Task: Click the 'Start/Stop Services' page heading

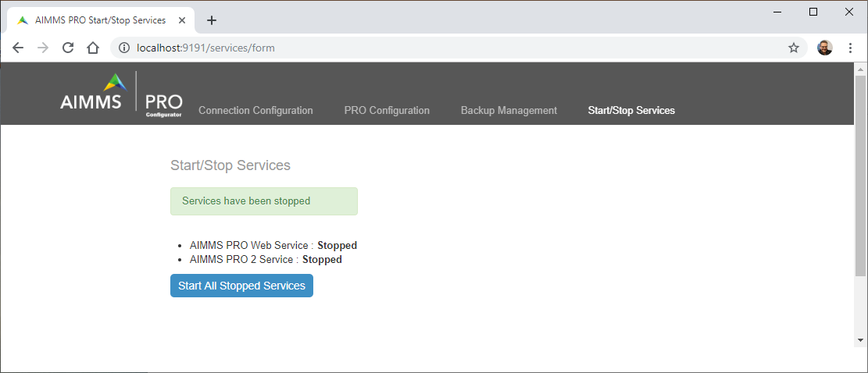Action: [230, 165]
